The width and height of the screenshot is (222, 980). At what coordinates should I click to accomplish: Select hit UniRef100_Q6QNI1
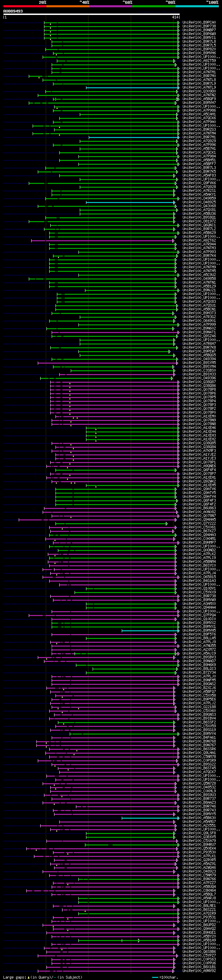(199, 225)
